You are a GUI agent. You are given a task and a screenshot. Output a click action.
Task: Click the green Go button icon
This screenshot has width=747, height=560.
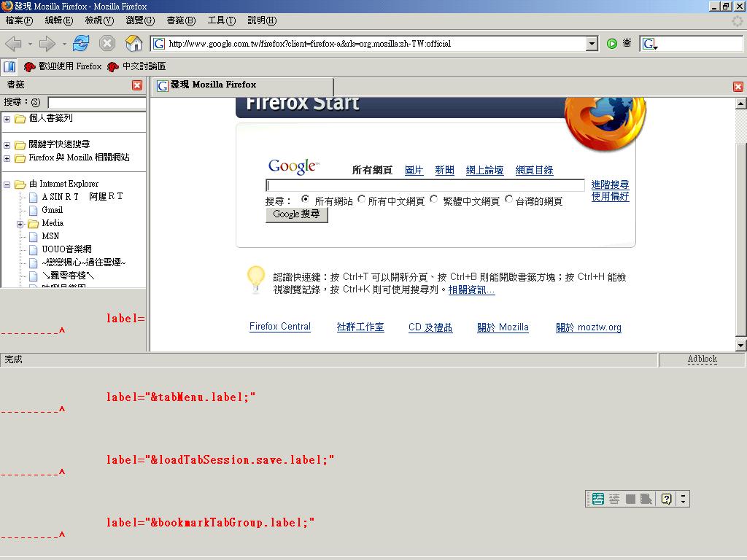point(612,44)
